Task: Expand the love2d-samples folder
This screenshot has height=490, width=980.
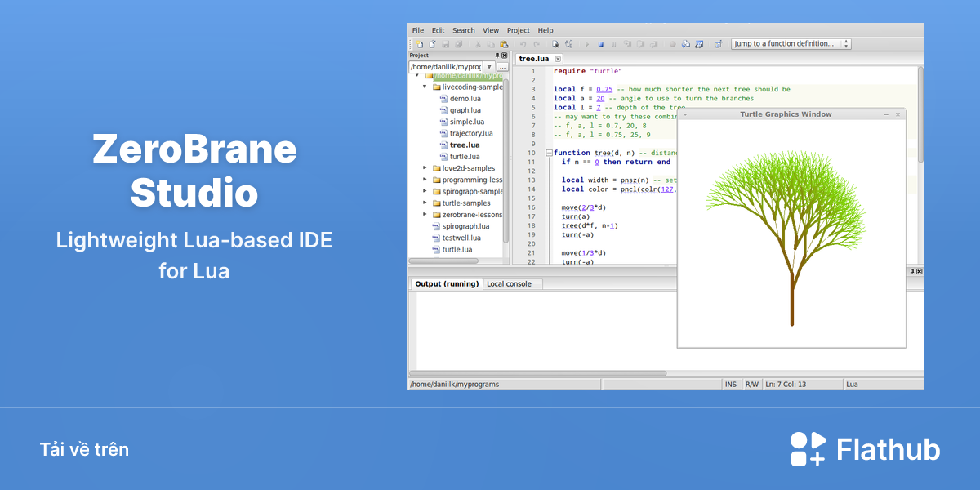Action: tap(425, 168)
